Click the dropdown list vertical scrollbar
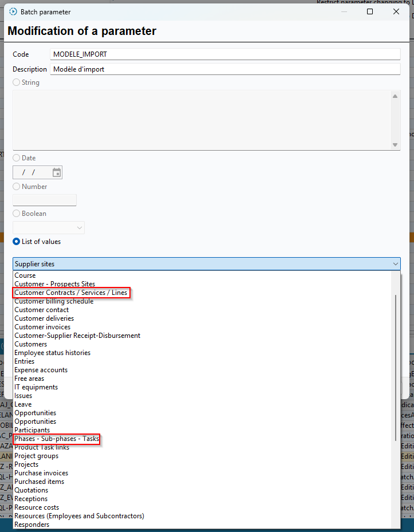 click(x=396, y=367)
